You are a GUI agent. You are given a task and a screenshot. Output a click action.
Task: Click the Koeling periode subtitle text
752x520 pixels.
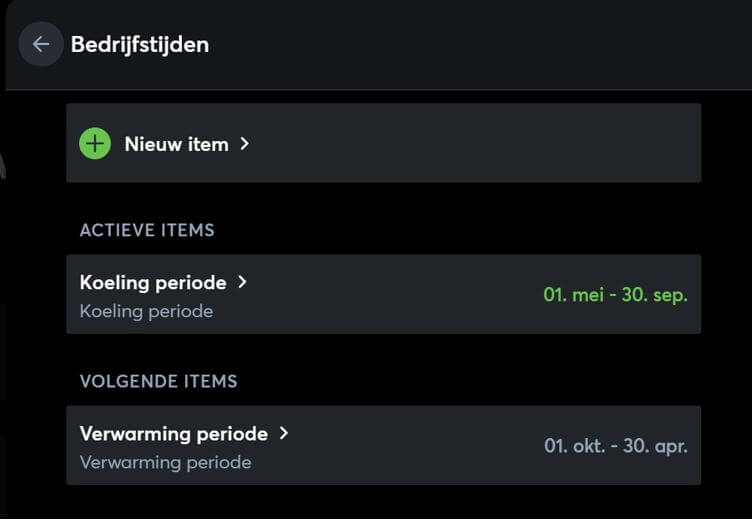pos(146,311)
